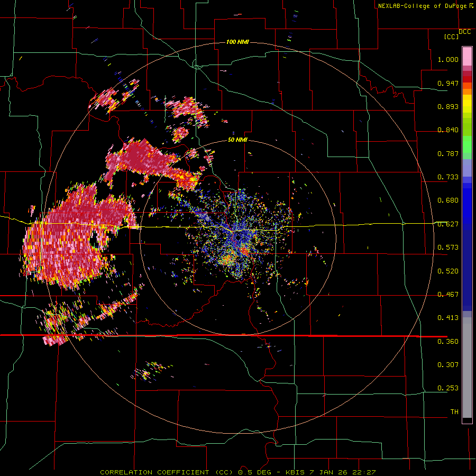Viewport: 476px width, 476px height.
Task: Click the 0.893 scale value
Action: [x=448, y=106]
